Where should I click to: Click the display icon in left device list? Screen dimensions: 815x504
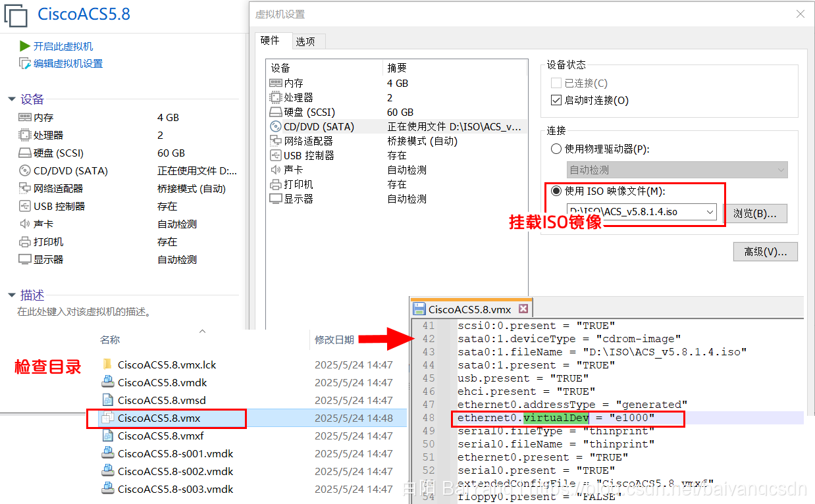(x=25, y=259)
